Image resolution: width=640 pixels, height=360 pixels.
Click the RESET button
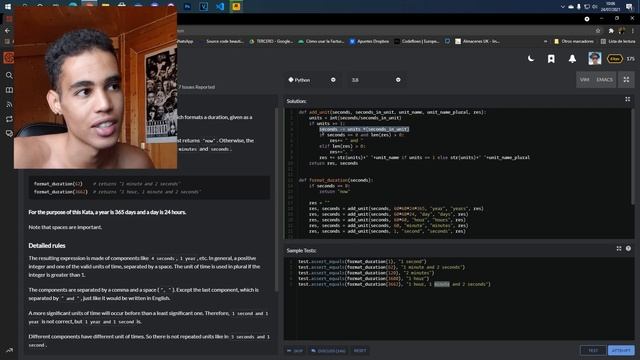[x=360, y=351]
